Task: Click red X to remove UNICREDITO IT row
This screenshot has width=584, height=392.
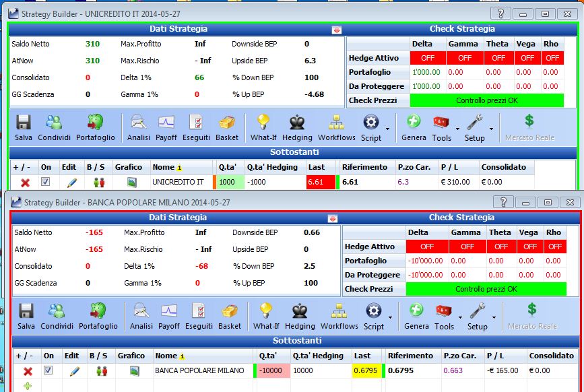Action: pyautogui.click(x=25, y=183)
